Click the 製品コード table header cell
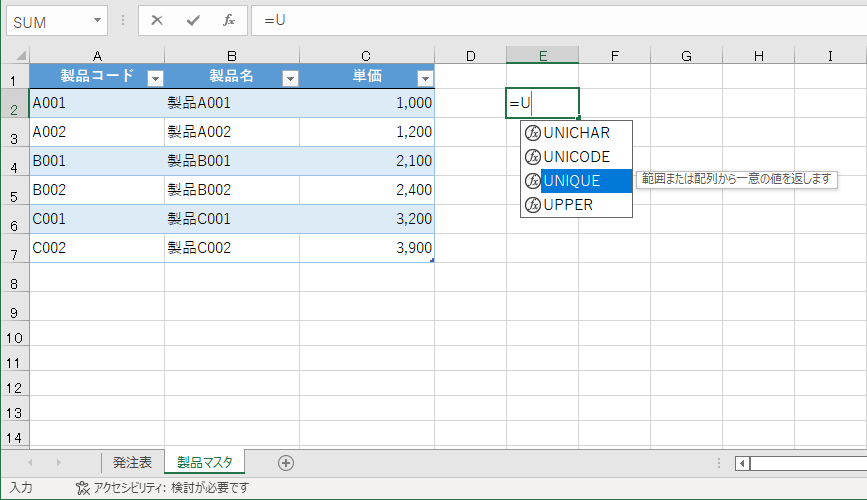 [x=97, y=76]
